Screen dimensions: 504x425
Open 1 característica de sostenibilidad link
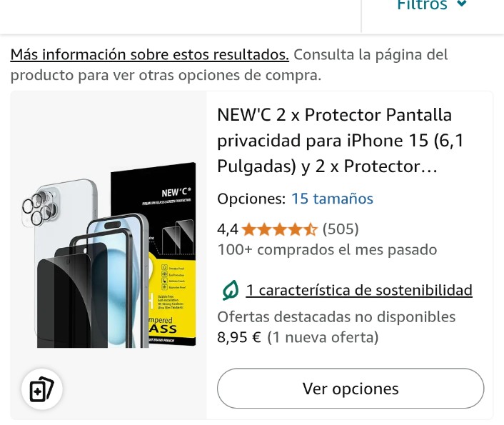(359, 290)
